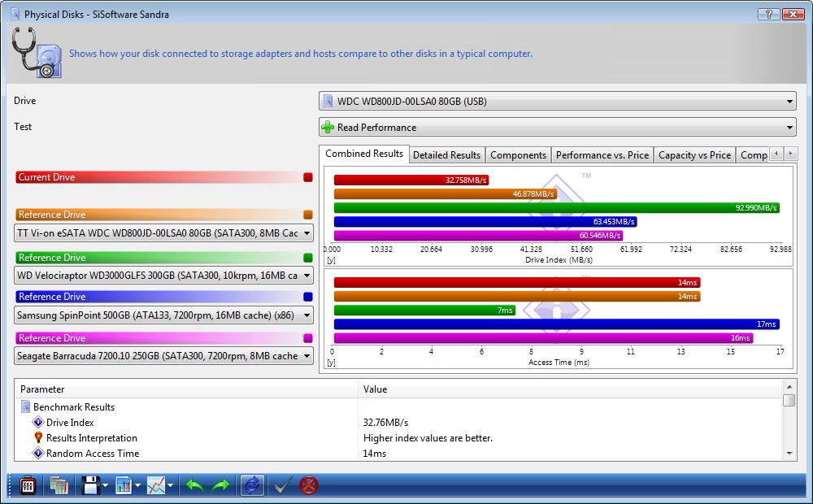Click the green Reference Drive color swatch
Image resolution: width=813 pixels, height=504 pixels.
(x=308, y=258)
